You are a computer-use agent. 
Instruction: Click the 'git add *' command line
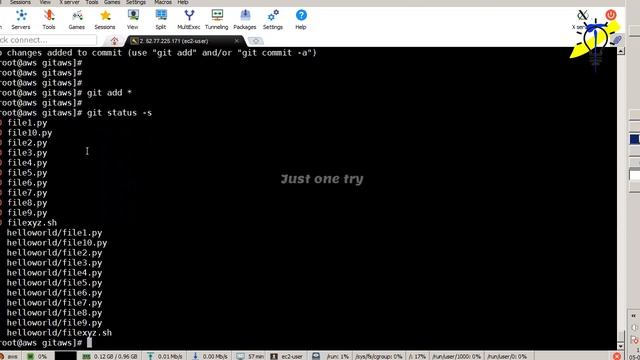point(109,93)
